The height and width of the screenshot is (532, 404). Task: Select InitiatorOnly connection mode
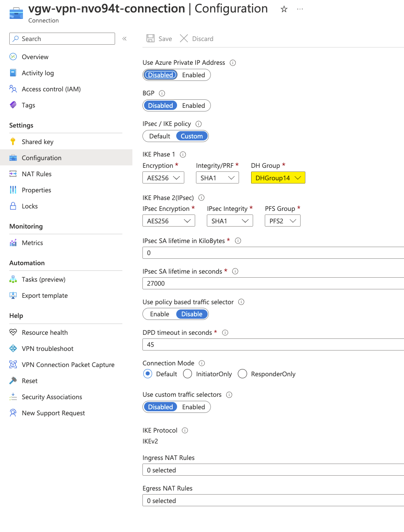[x=188, y=374]
